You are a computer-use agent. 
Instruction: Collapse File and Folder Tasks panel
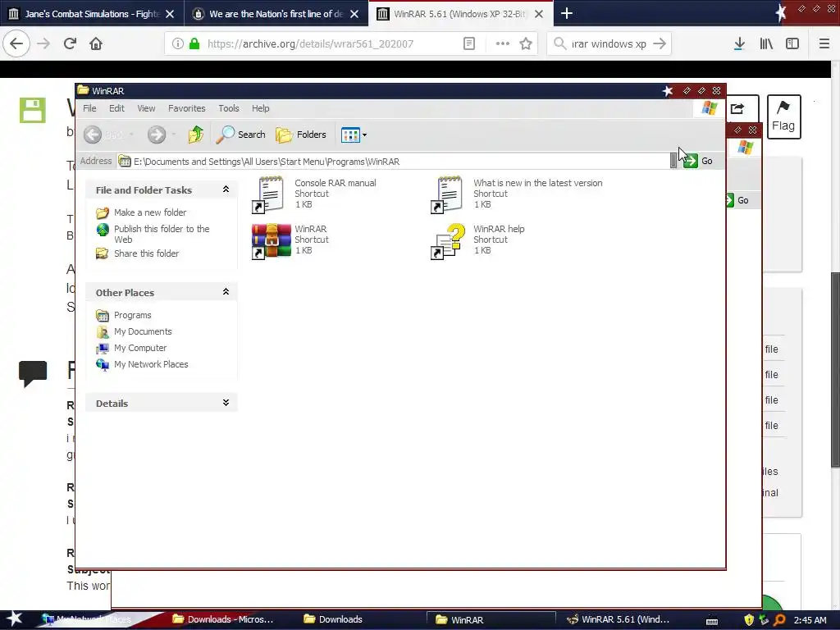coord(226,189)
